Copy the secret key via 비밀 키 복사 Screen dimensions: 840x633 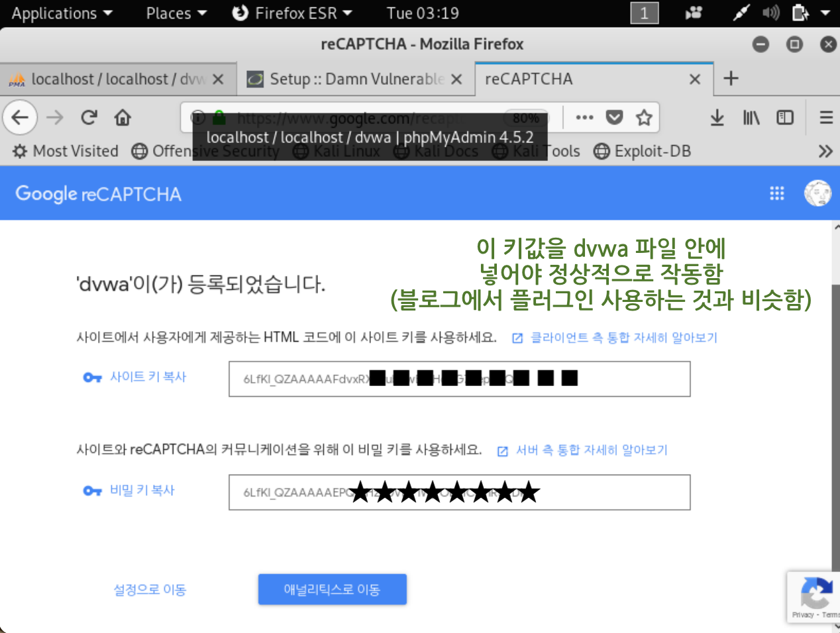tap(142, 490)
